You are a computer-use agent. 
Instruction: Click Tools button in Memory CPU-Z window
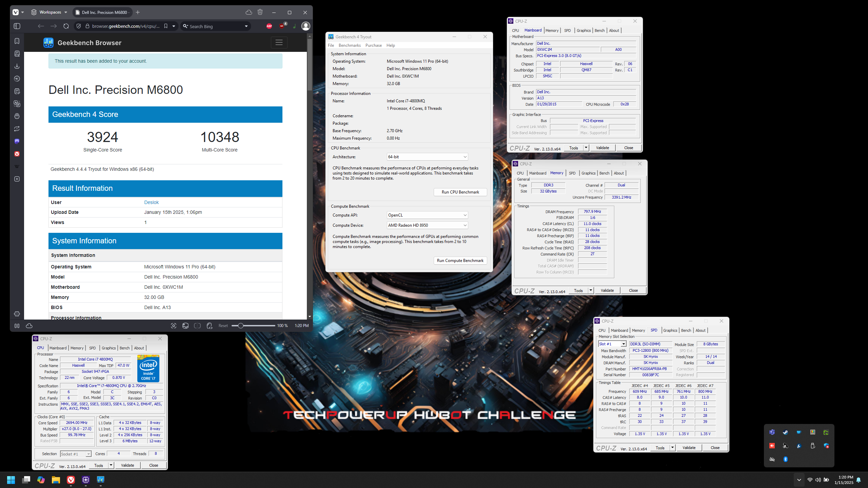578,290
